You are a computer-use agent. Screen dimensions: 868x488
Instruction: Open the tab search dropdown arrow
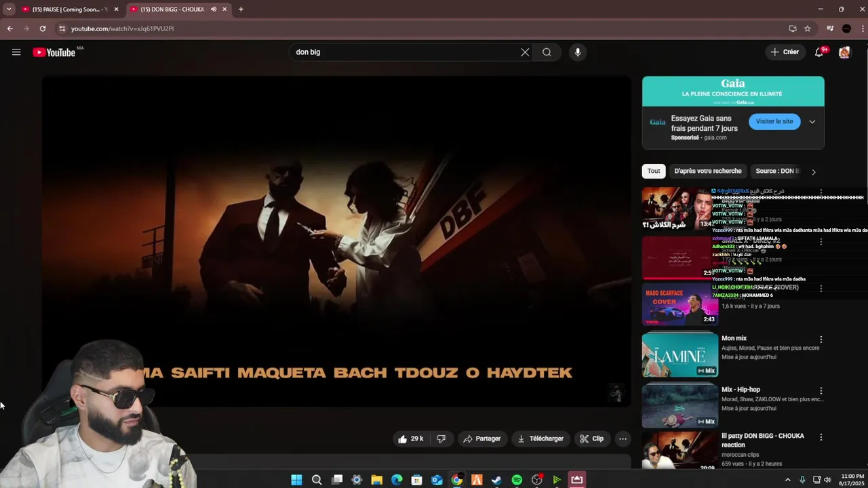tap(9, 9)
